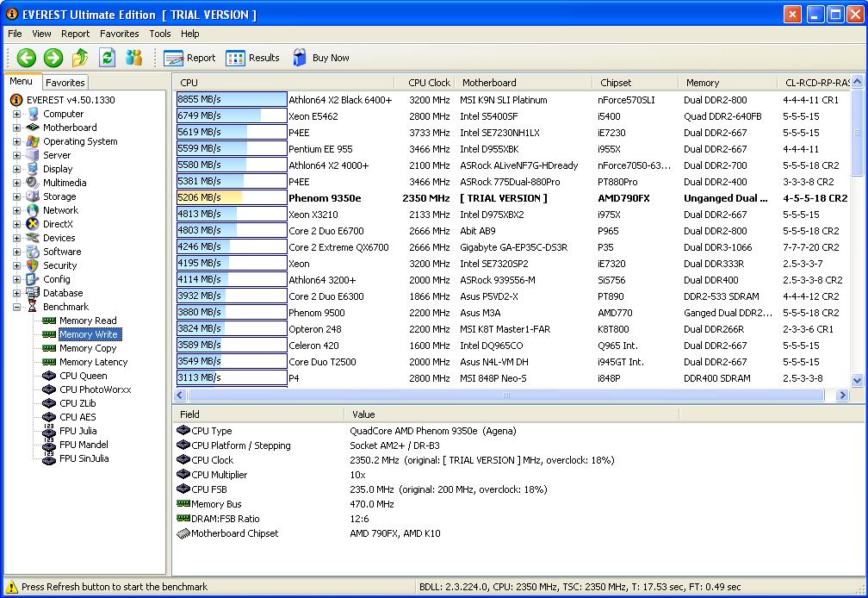
Task: Open the Help menu
Action: click(189, 34)
